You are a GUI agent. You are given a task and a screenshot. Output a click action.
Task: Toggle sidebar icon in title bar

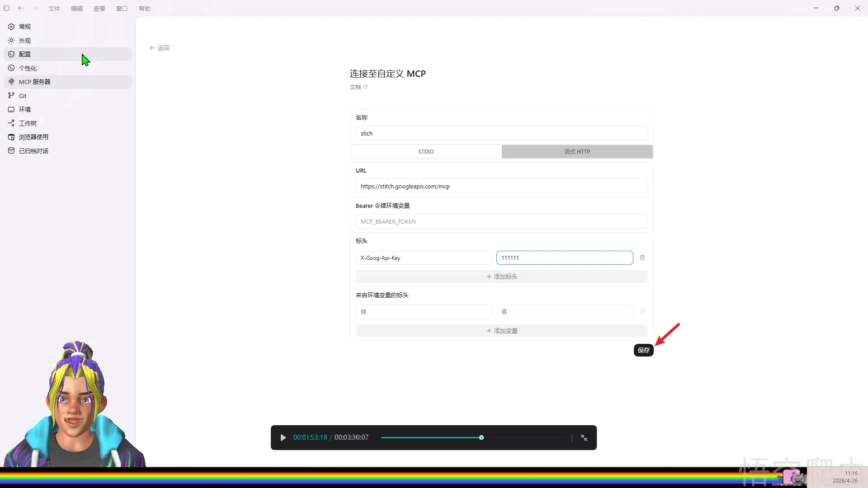[6, 8]
